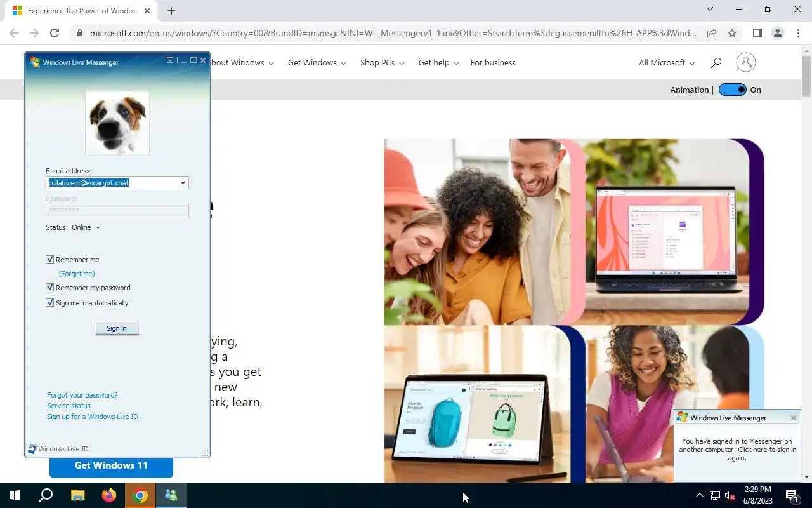The height and width of the screenshot is (508, 812).
Task: Click the dog display picture
Action: (117, 123)
